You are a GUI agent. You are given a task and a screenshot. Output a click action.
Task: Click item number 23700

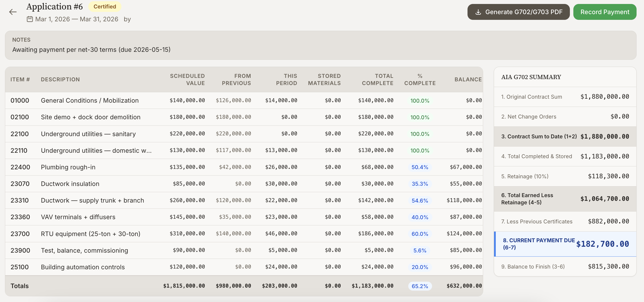(20, 234)
